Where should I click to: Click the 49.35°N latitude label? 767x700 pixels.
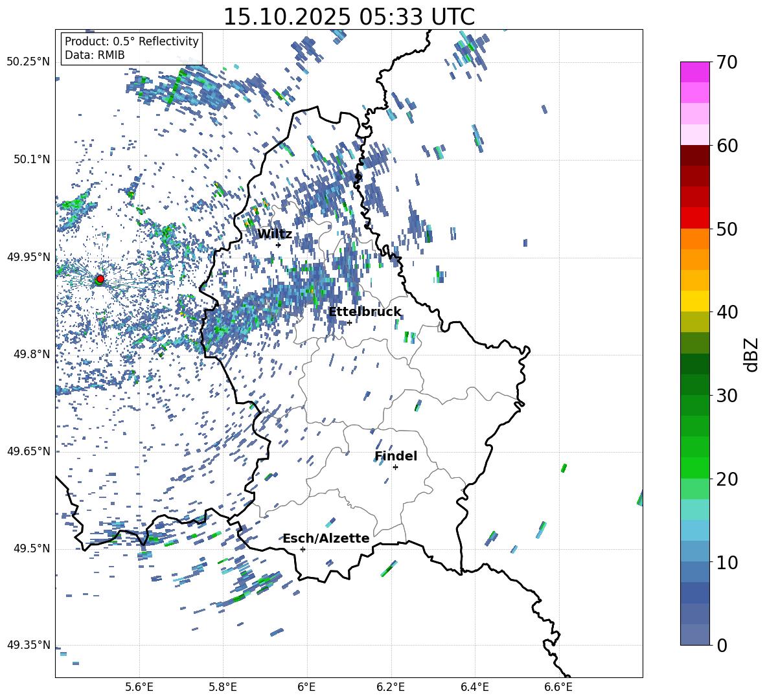click(x=29, y=645)
